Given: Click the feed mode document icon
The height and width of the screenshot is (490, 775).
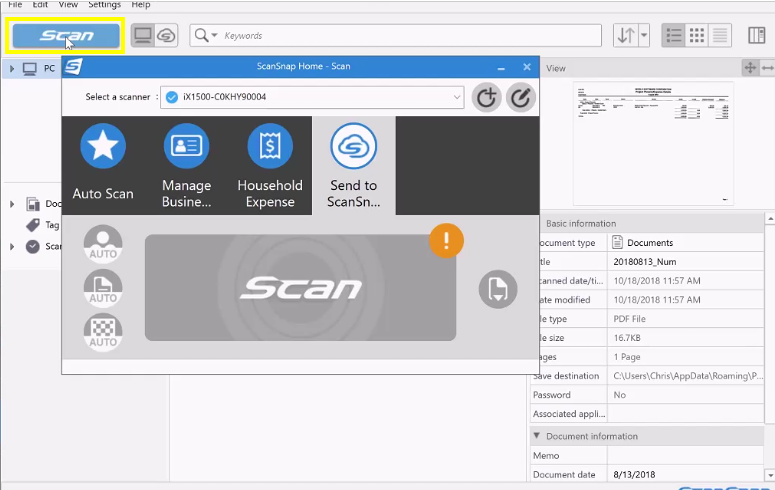Looking at the screenshot, I should (x=498, y=289).
